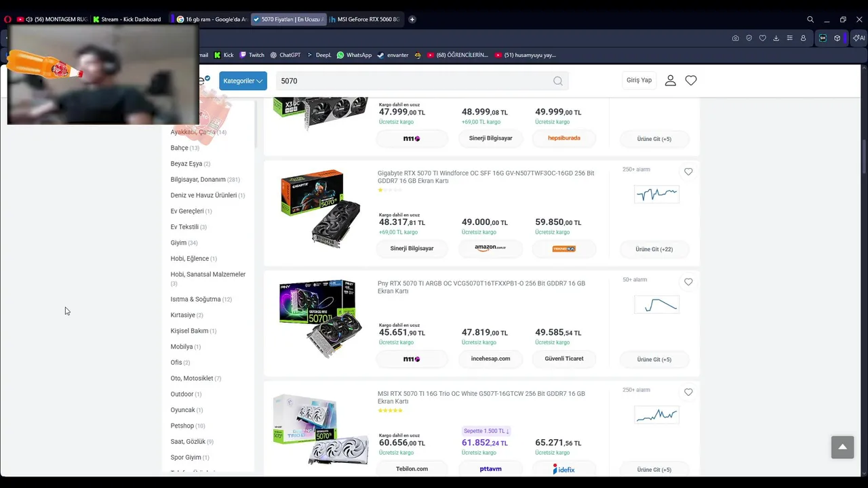Open amazon.com.tr offer at 49.000 TL

(490, 249)
